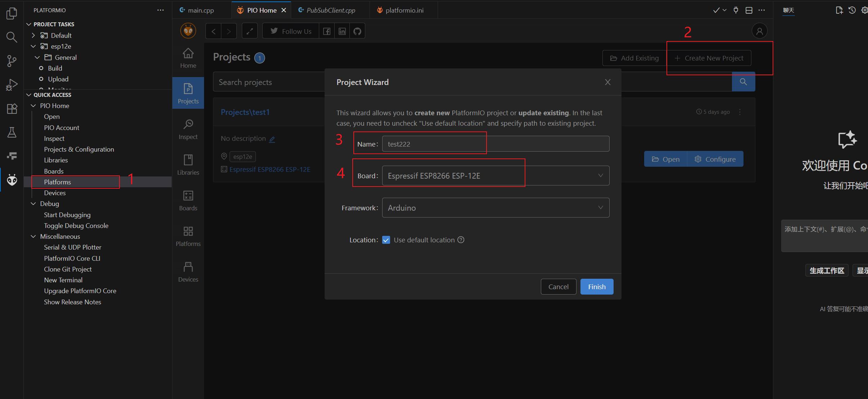Open the Libraries panel in PIO sidebar
This screenshot has height=399, width=868.
[x=188, y=165]
